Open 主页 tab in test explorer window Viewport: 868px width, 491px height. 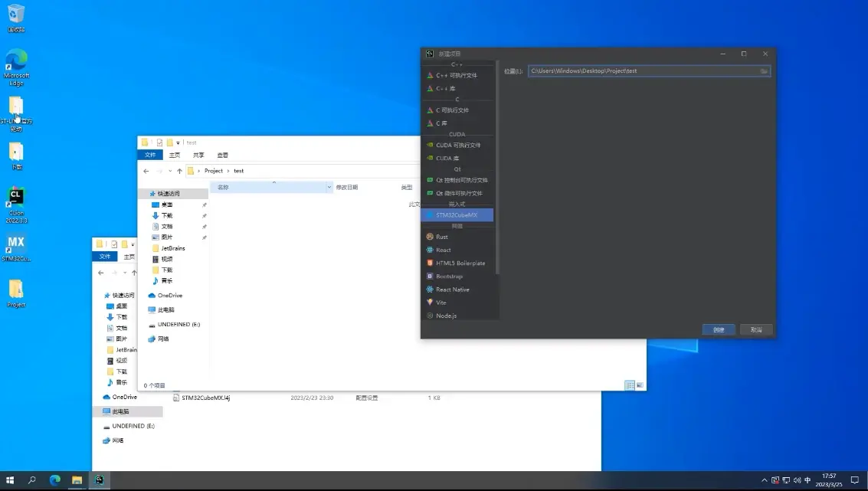click(x=175, y=155)
